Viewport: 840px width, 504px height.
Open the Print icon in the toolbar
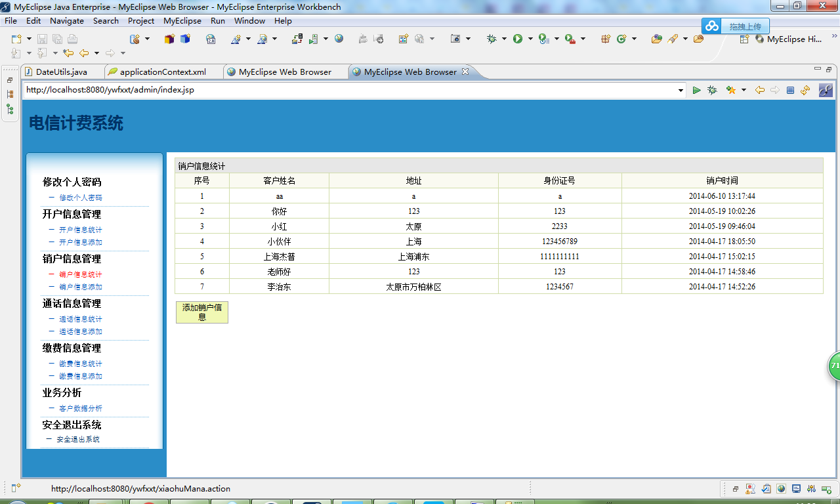72,38
